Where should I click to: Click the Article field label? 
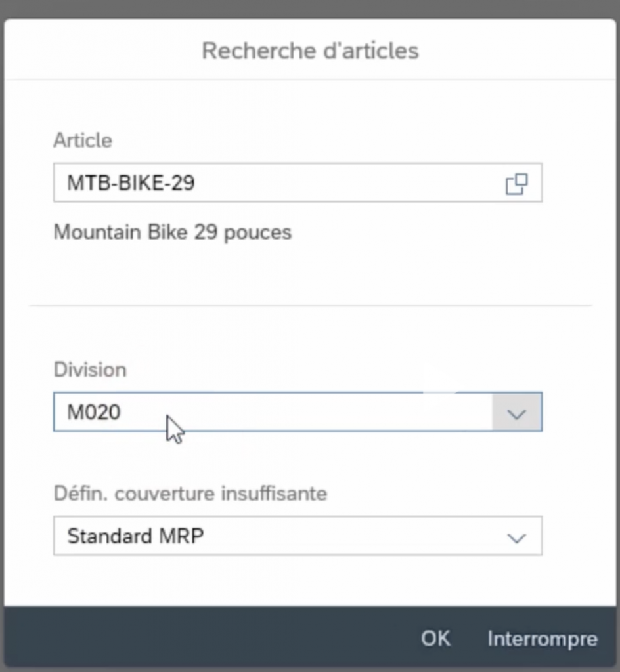click(x=83, y=140)
